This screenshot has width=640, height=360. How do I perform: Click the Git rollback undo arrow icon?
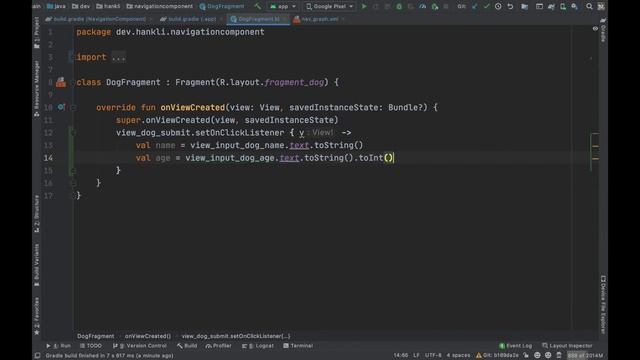point(510,6)
